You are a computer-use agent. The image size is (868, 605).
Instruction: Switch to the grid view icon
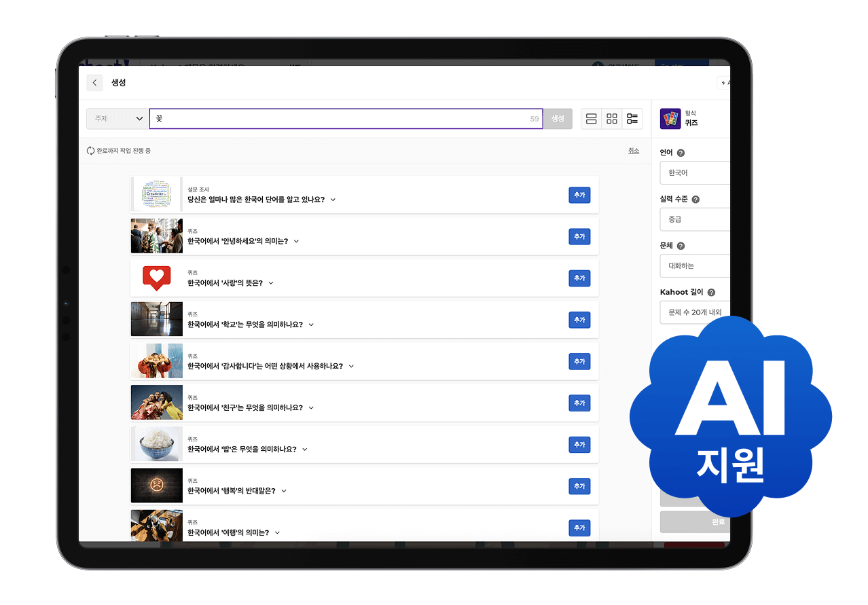point(611,118)
